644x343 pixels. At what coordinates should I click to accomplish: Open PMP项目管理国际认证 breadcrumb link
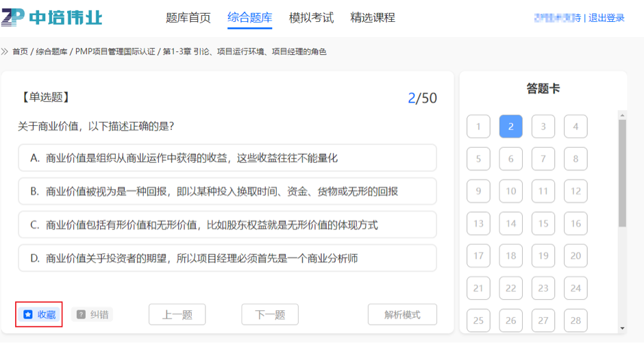point(115,52)
